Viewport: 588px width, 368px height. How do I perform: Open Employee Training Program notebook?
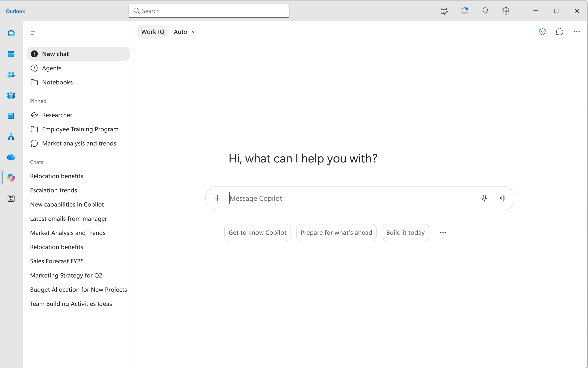[78, 129]
